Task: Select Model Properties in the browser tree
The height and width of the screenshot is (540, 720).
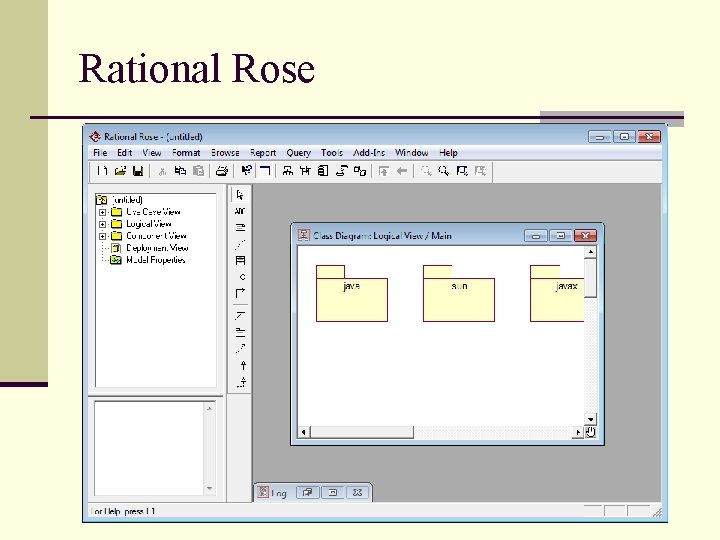Action: pyautogui.click(x=156, y=260)
